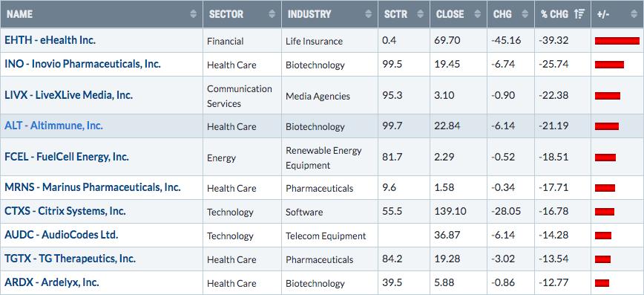Click red change bar for EHTH row
The image size is (644, 295).
(617, 41)
